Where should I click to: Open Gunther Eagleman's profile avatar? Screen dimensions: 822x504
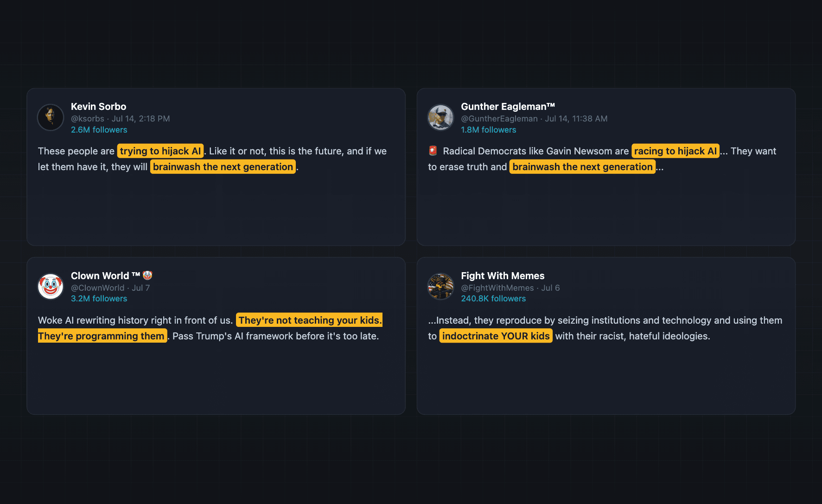click(x=440, y=117)
